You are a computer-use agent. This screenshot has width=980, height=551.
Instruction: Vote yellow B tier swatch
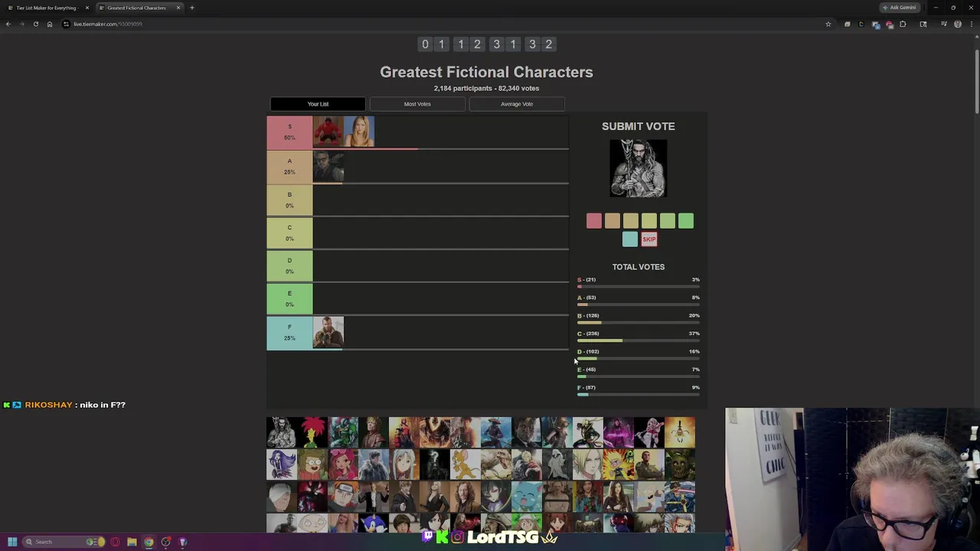pos(631,221)
